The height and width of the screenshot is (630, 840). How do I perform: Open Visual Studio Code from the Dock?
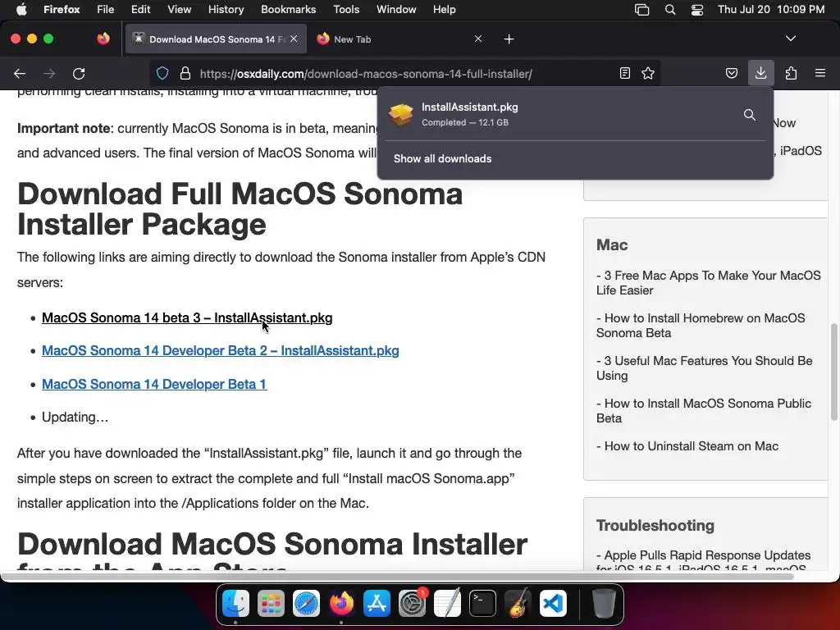(x=553, y=604)
